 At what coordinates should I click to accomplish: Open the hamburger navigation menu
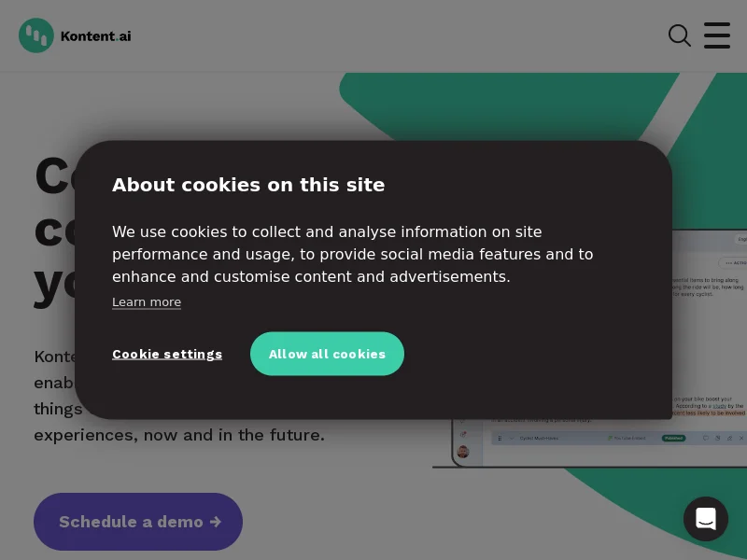[717, 35]
